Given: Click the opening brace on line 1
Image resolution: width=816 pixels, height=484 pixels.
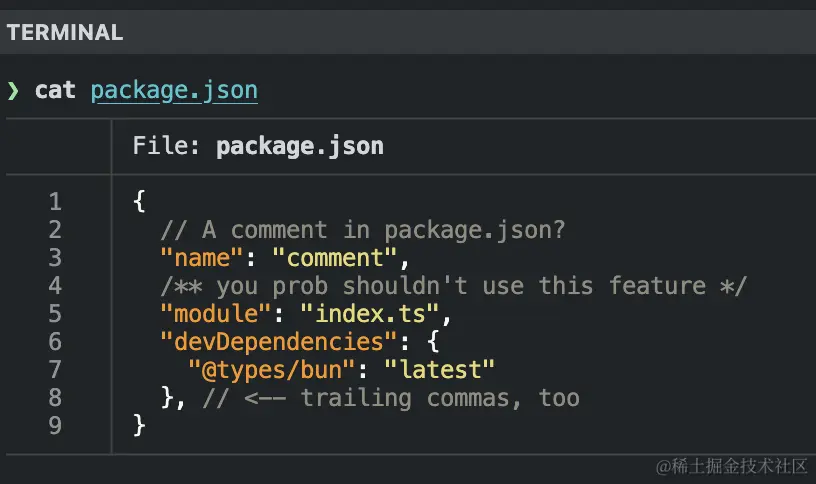Looking at the screenshot, I should (x=139, y=201).
